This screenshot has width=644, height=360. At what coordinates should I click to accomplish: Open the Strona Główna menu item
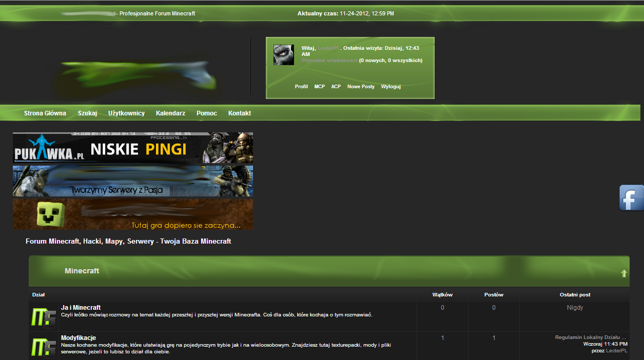point(45,113)
